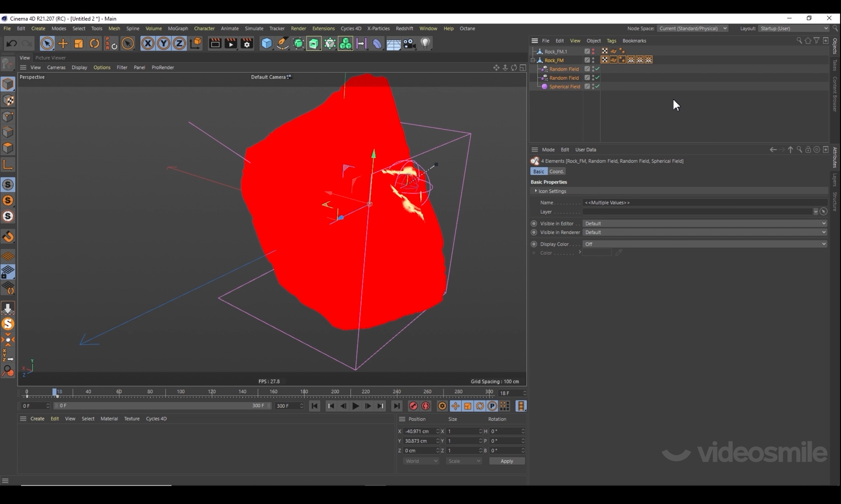Toggle Visible in Editor animation radio dot
This screenshot has height=504, width=841.
coord(534,223)
